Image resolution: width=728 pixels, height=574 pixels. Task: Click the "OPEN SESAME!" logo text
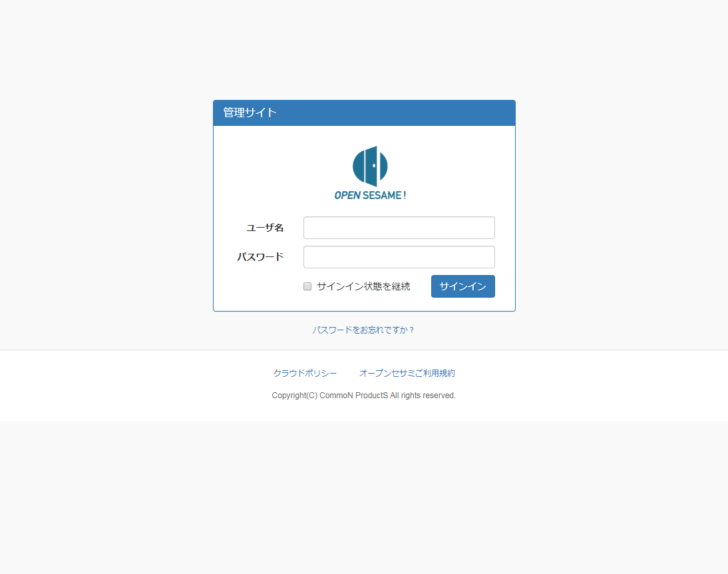click(x=370, y=195)
